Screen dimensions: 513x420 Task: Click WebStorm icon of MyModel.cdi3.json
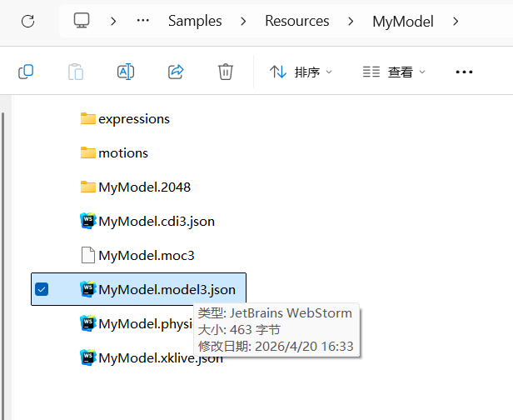88,221
